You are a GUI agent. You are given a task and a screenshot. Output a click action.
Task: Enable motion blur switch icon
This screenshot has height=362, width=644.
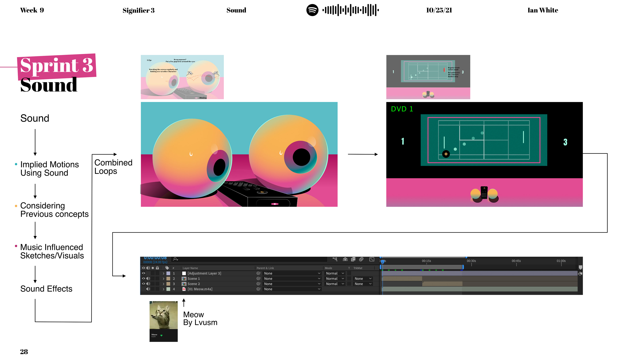(361, 259)
